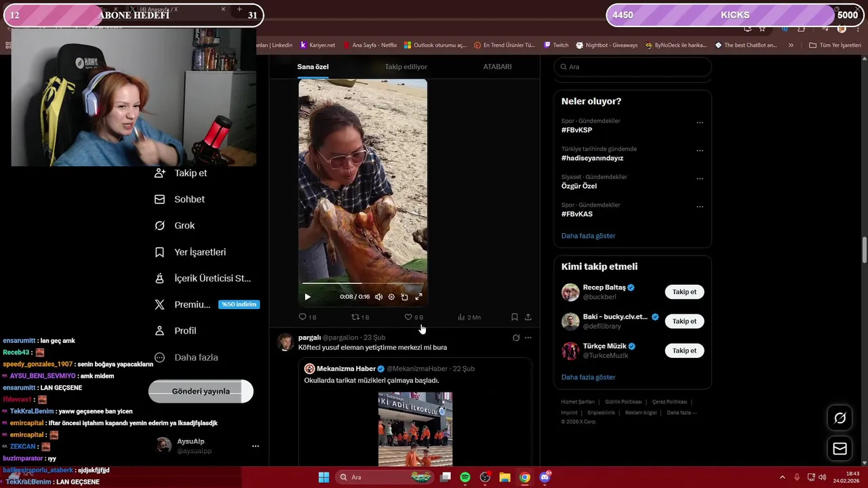Open the Grok icon on pargalı's post
Screen dimensions: 868x488
click(516, 338)
